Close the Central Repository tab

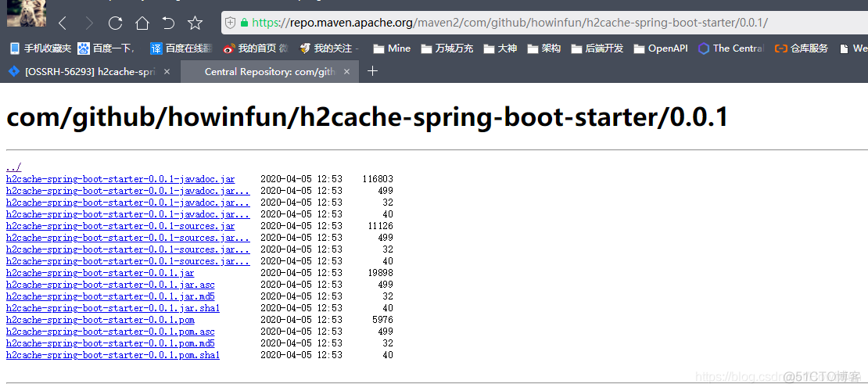tap(346, 72)
